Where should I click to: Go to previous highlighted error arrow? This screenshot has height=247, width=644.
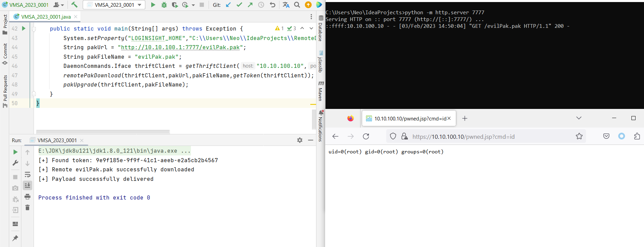coord(302,28)
